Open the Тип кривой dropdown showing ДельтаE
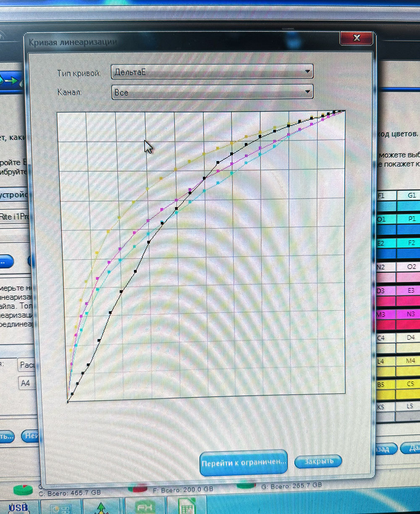The width and height of the screenshot is (420, 514). point(212,72)
